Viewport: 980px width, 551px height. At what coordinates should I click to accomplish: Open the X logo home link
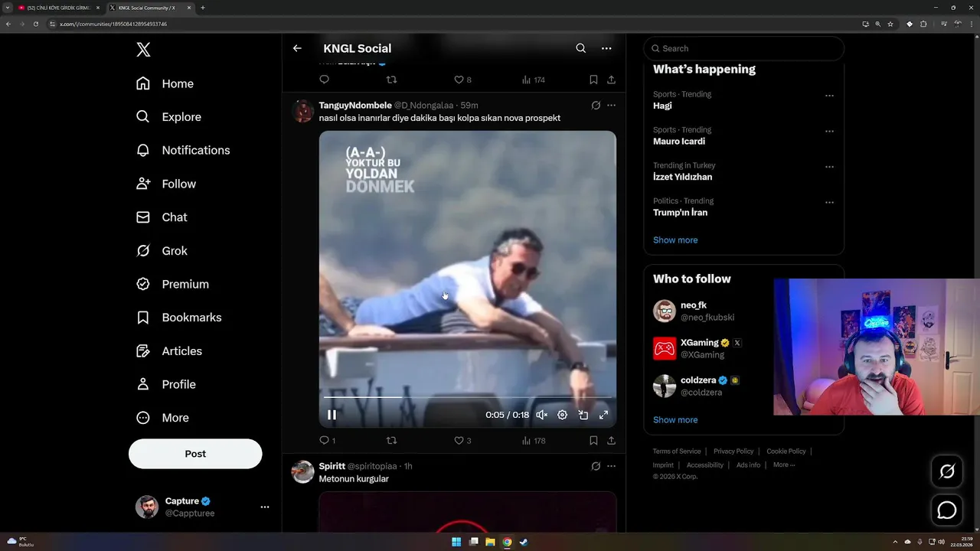coord(143,50)
